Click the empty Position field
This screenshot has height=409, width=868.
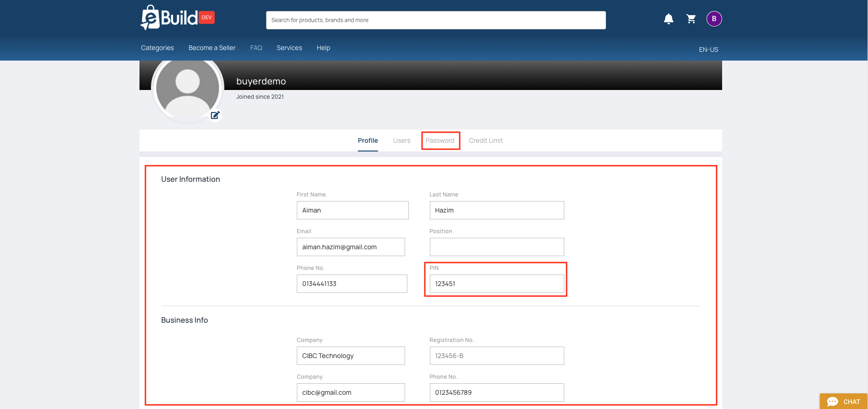click(x=497, y=247)
